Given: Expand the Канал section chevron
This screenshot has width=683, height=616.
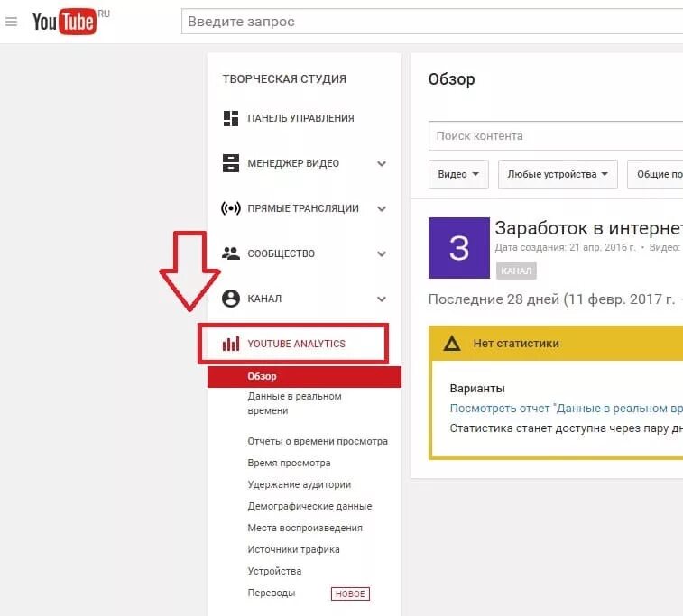Looking at the screenshot, I should pos(382,299).
